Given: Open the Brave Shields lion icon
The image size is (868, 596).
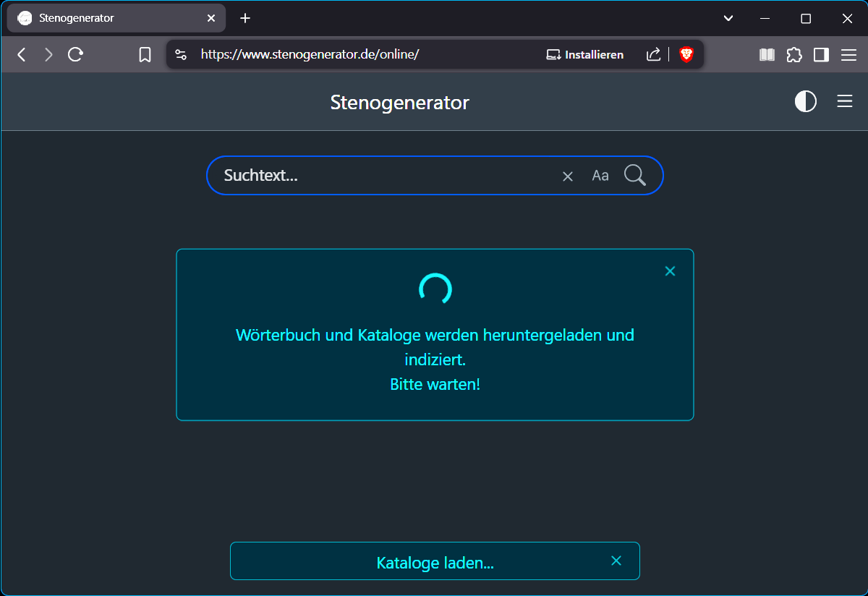Looking at the screenshot, I should coord(686,54).
